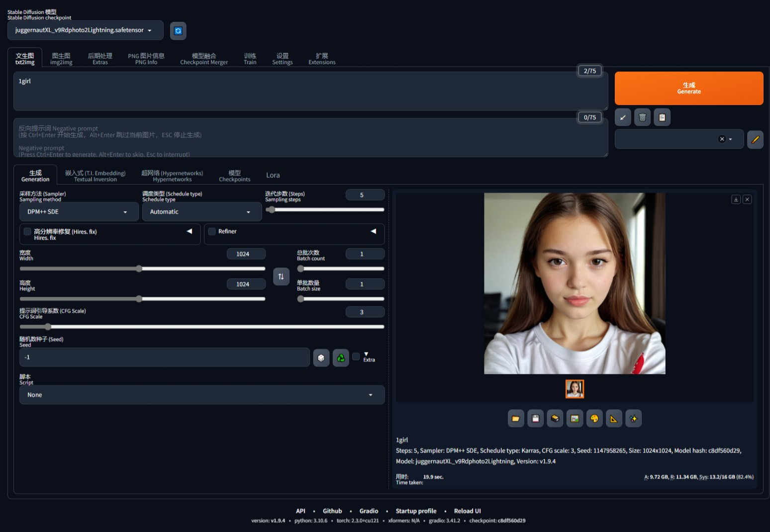Swap width and height with the arrows icon
The width and height of the screenshot is (770, 532).
(x=281, y=276)
